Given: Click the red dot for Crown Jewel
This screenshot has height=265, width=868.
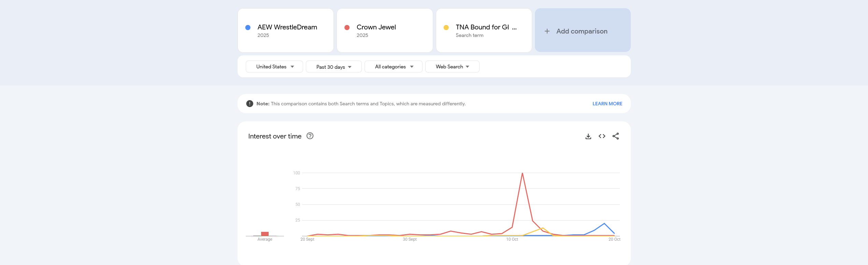Looking at the screenshot, I should pyautogui.click(x=347, y=27).
